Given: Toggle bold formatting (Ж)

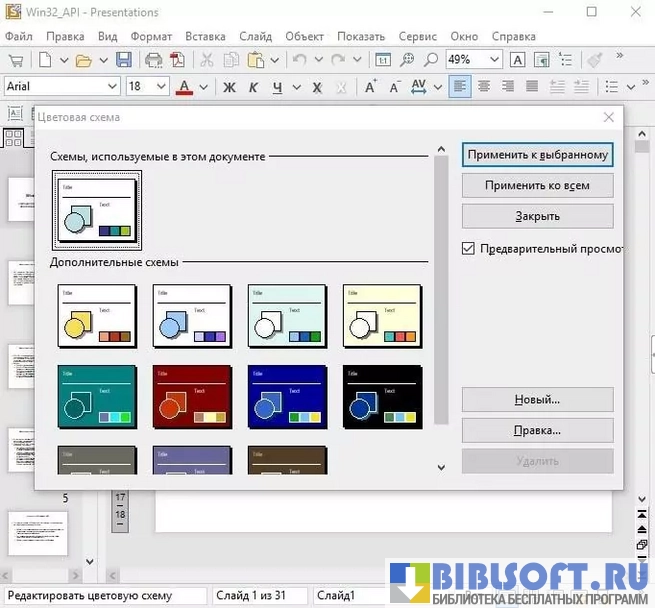Looking at the screenshot, I should [229, 87].
